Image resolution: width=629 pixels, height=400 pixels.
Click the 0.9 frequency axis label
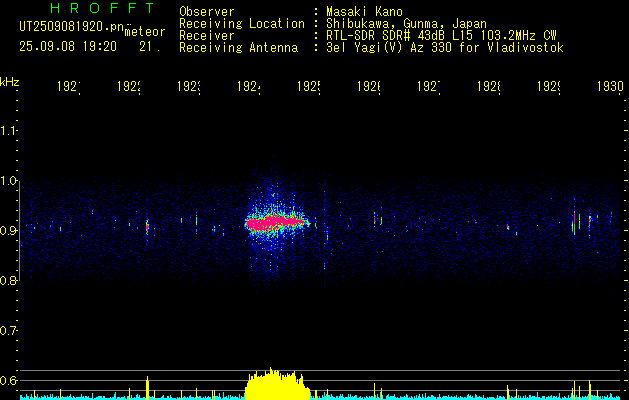(8, 231)
